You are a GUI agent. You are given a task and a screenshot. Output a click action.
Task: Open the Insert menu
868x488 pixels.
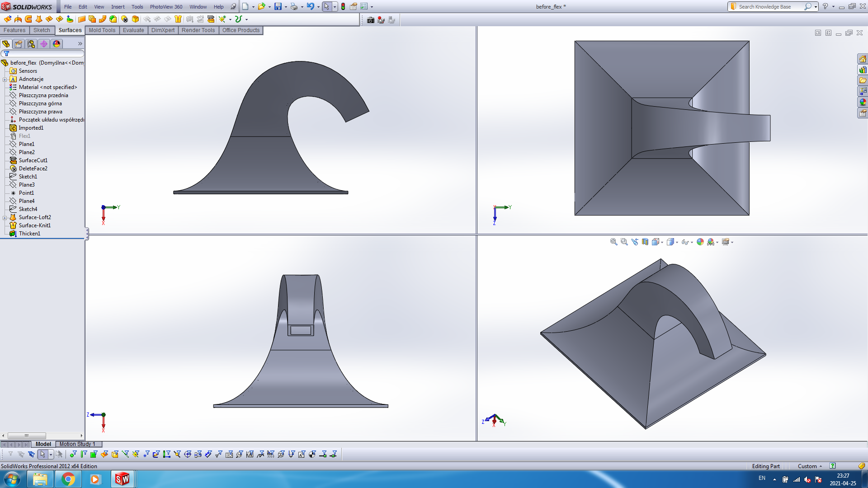[118, 7]
